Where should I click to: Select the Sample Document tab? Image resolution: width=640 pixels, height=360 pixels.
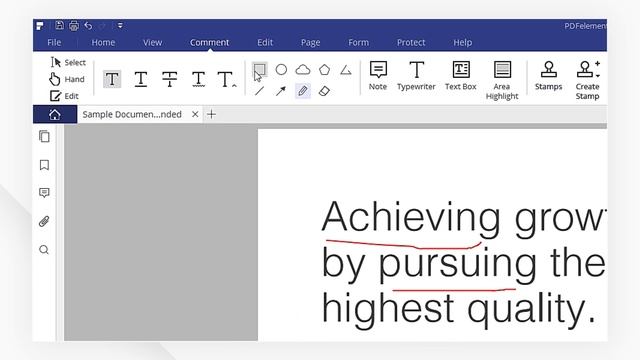(x=132, y=114)
